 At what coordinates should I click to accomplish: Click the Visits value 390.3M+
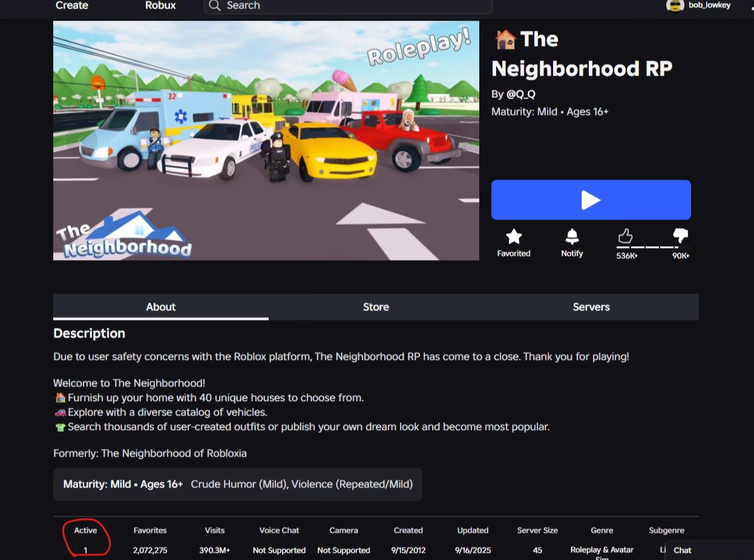[x=215, y=550]
